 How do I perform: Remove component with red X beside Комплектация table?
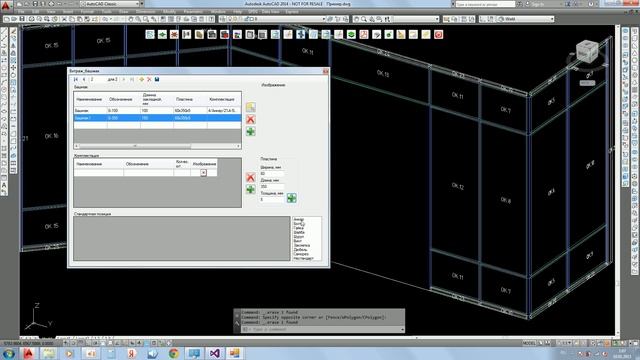click(251, 177)
